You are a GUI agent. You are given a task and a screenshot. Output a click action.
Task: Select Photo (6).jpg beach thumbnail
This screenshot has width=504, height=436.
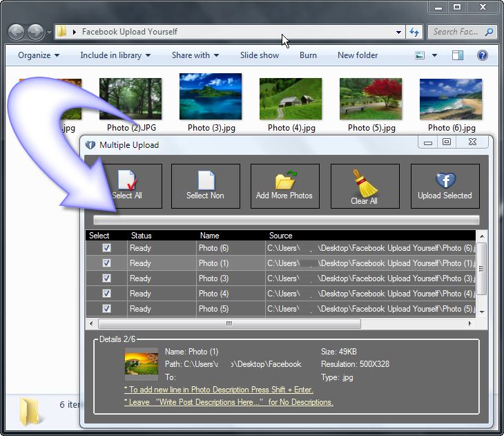click(x=451, y=99)
